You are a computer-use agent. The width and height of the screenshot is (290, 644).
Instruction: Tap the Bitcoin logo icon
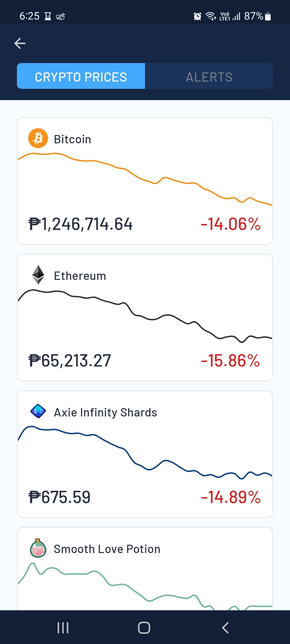pos(38,138)
